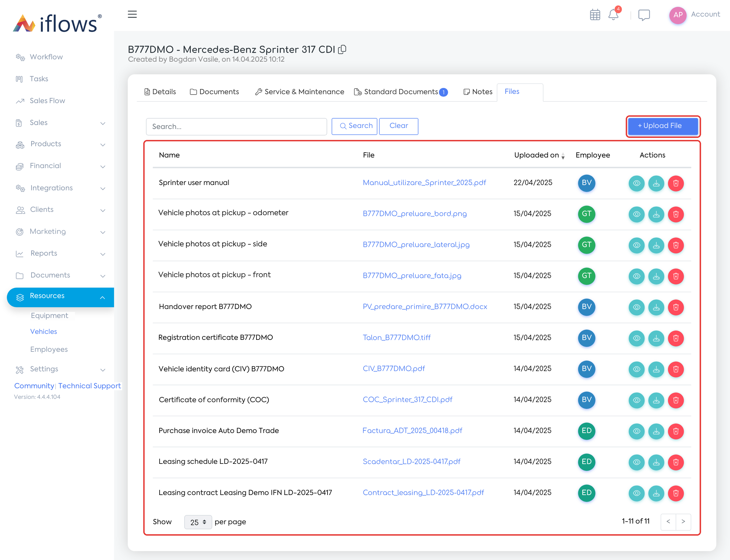730x560 pixels.
Task: Go to next page of files
Action: (683, 522)
